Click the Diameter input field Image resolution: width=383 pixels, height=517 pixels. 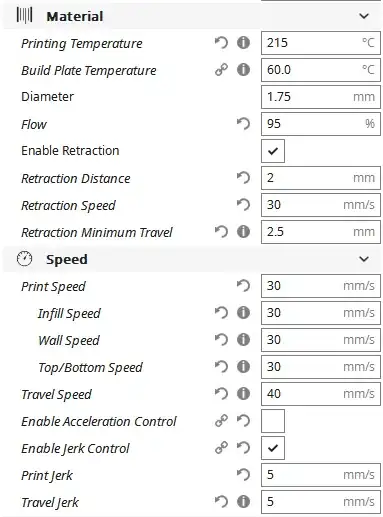tap(321, 97)
